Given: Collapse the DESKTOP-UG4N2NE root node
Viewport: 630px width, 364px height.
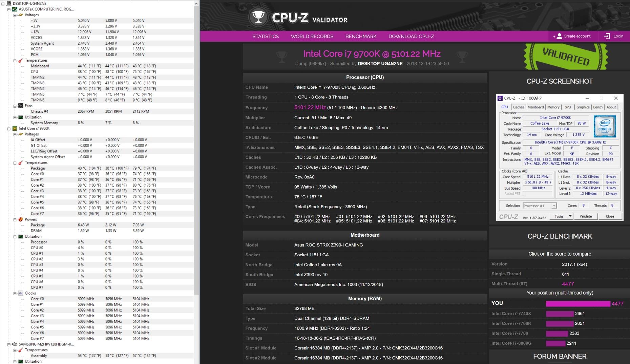Looking at the screenshot, I should 3,4.
